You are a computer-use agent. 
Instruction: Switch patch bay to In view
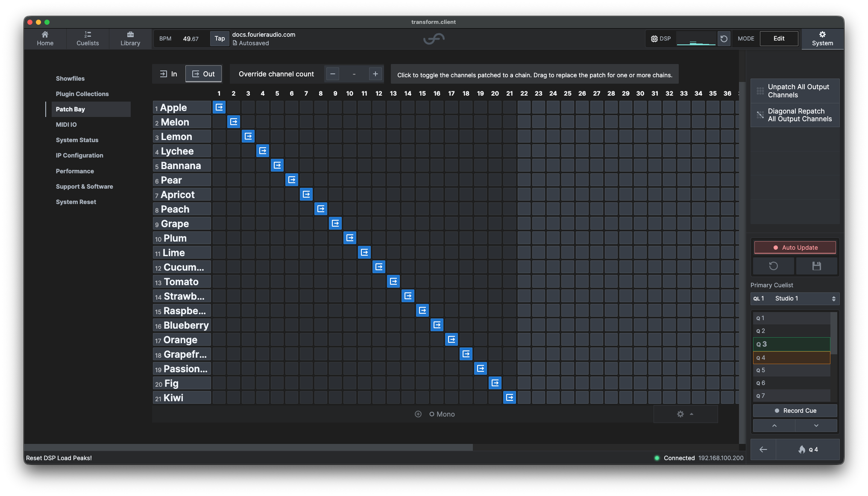point(169,74)
